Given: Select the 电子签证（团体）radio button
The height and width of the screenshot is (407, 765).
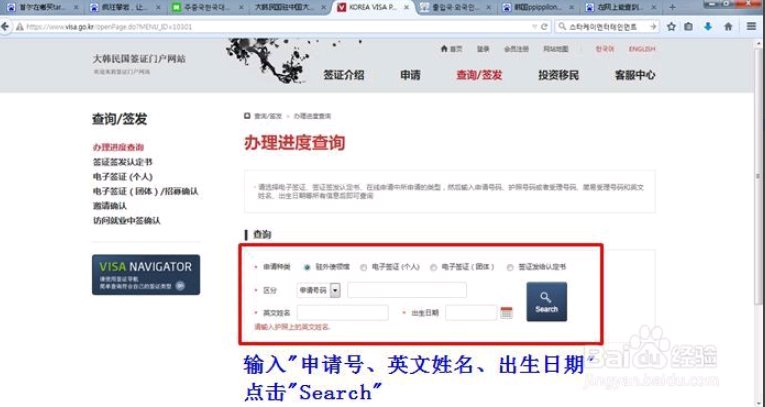Looking at the screenshot, I should point(433,267).
